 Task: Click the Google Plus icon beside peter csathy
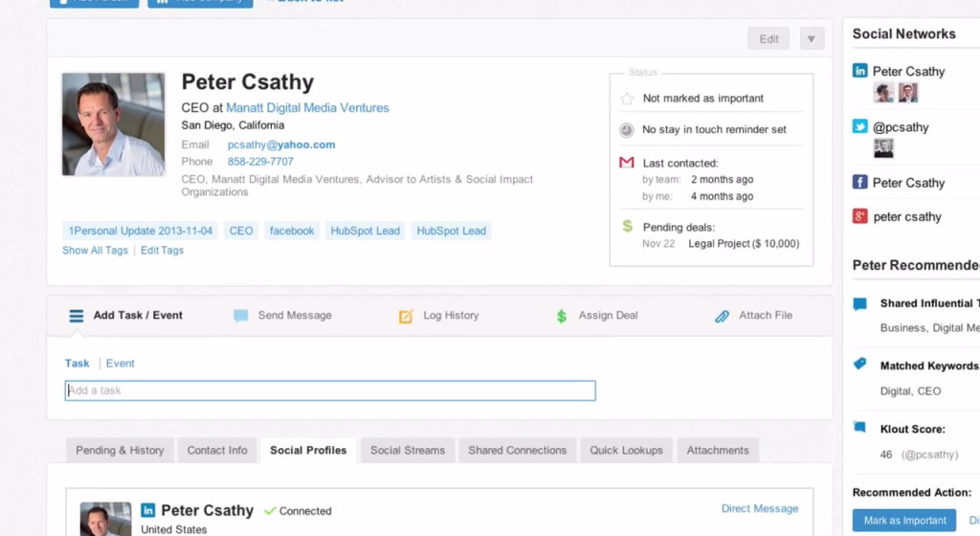point(860,216)
